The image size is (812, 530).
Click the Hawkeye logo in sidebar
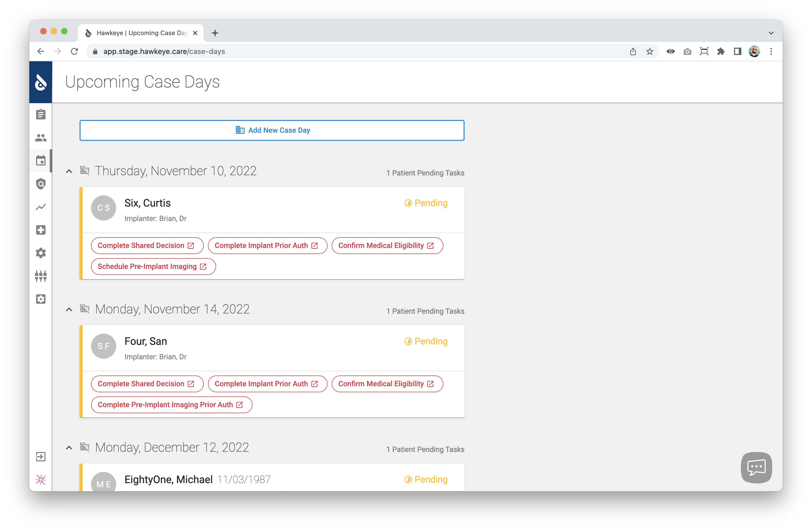tap(41, 82)
